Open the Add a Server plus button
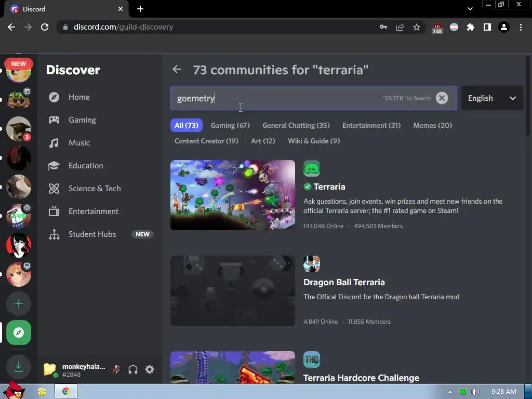This screenshot has width=532, height=399. click(x=19, y=303)
